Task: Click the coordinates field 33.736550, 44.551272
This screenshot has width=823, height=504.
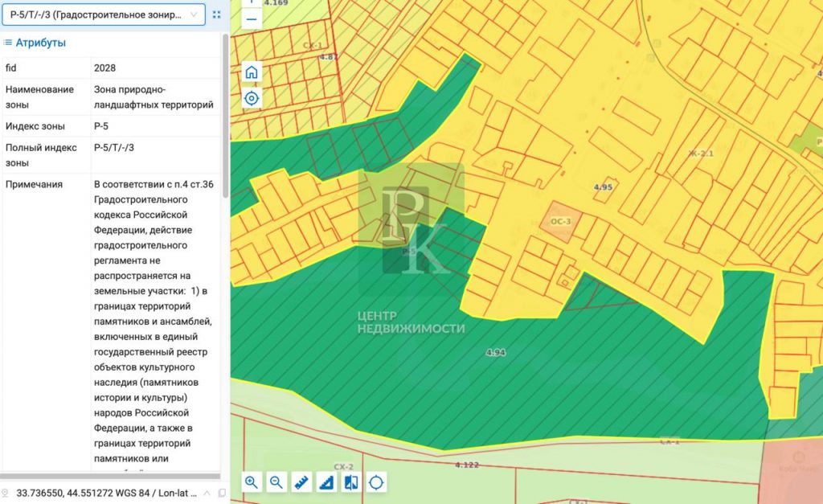Action: click(x=106, y=493)
